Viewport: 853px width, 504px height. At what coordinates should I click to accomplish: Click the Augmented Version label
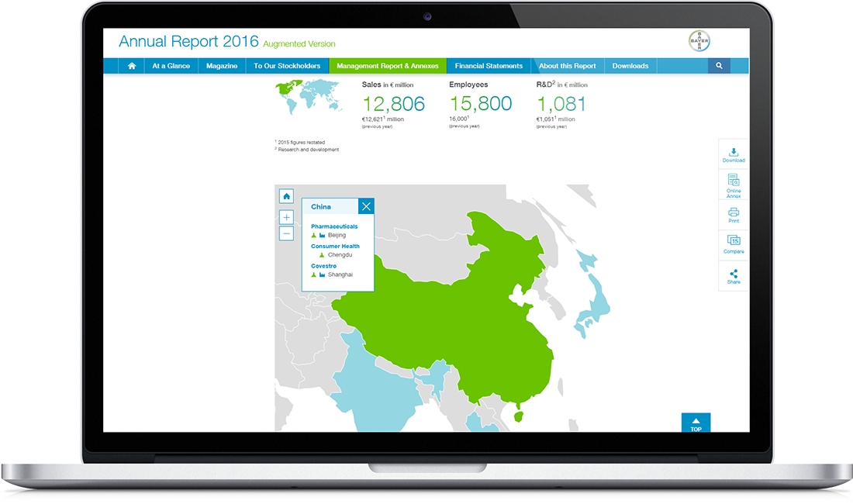tap(299, 44)
